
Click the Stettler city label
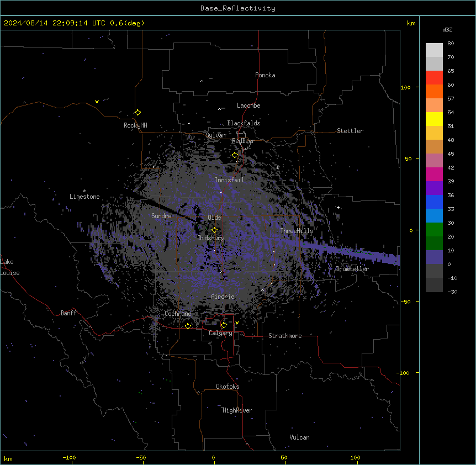pos(350,131)
